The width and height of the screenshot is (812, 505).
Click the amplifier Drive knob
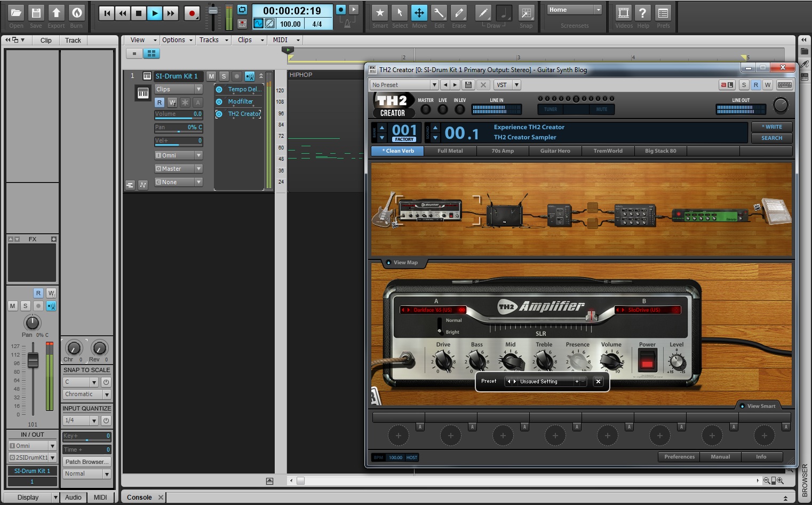tap(443, 361)
